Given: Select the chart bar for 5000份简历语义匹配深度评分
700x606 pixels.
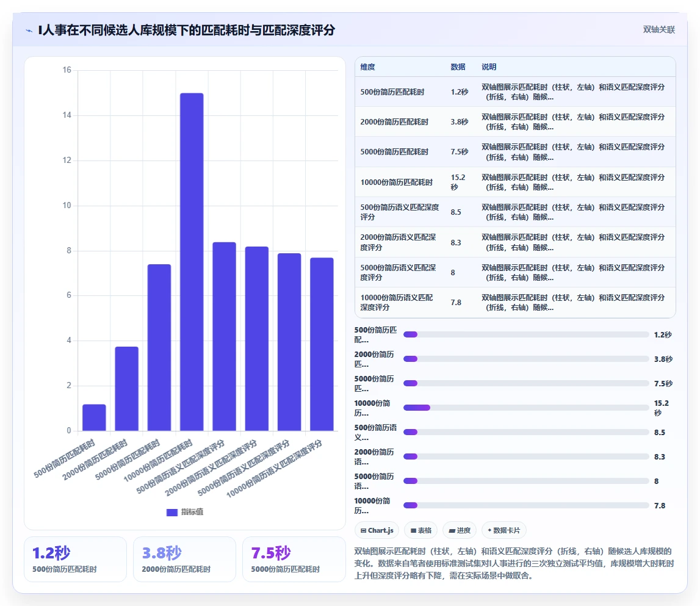Looking at the screenshot, I should (289, 342).
